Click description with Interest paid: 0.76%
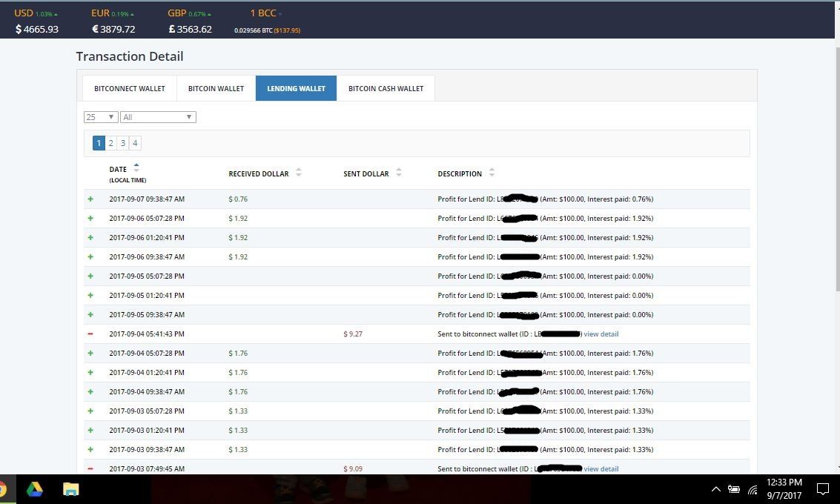Screen dimensions: 840x504 [x=546, y=199]
